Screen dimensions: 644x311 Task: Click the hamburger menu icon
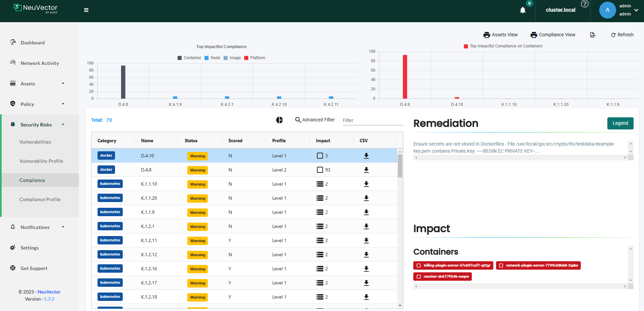86,10
